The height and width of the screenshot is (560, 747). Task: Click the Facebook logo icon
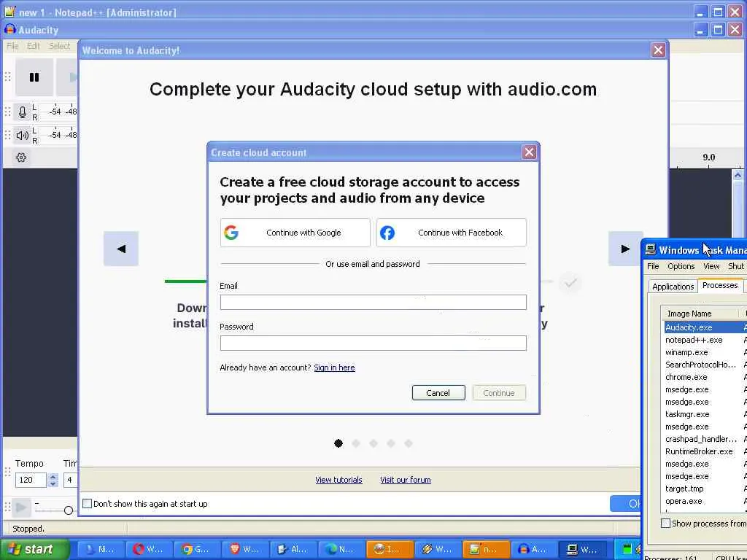pos(387,233)
